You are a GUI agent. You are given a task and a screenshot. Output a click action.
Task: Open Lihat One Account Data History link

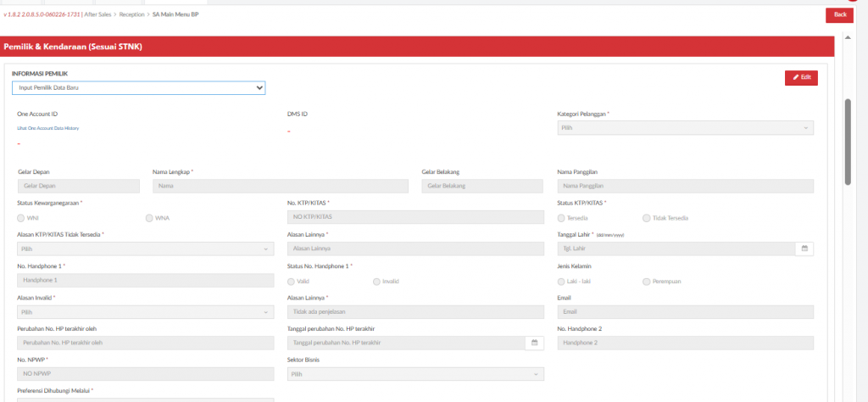point(47,128)
